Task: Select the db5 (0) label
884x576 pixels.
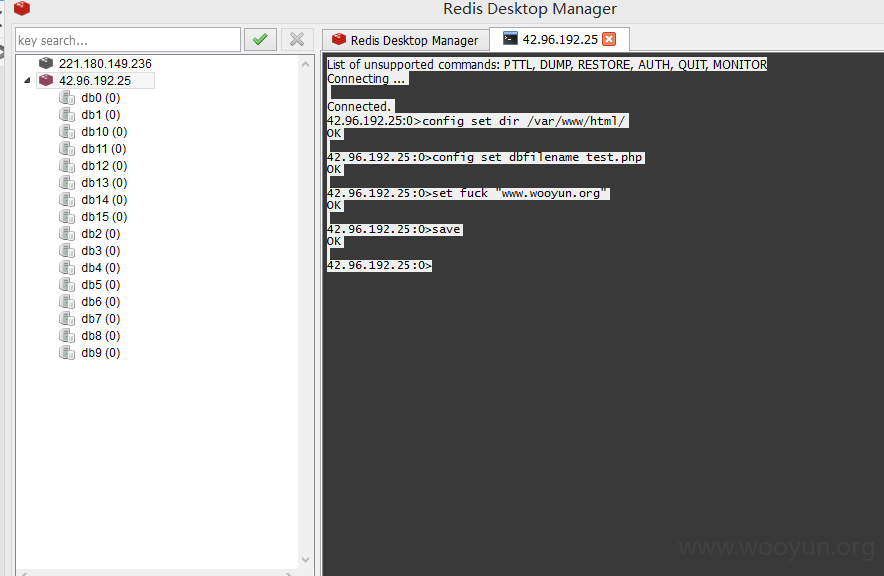Action: click(100, 284)
